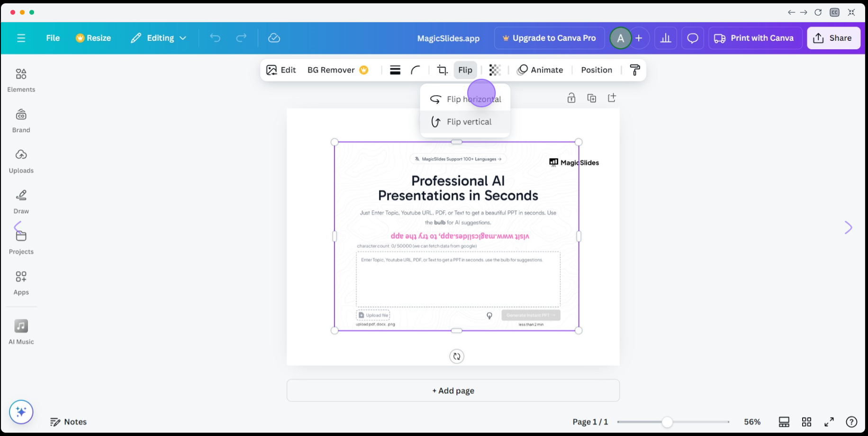868x436 pixels.
Task: Open the AI Music app
Action: [x=21, y=332]
